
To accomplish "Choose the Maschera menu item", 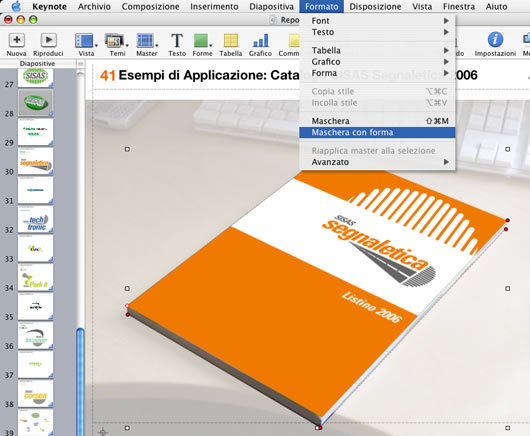I will coord(377,121).
